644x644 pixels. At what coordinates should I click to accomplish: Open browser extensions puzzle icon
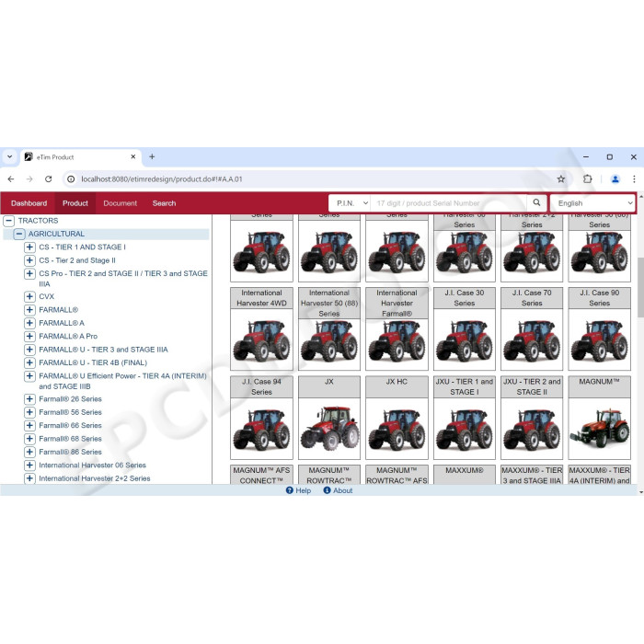(x=588, y=179)
